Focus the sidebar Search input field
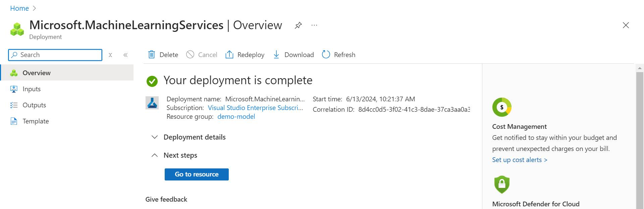 (55, 55)
